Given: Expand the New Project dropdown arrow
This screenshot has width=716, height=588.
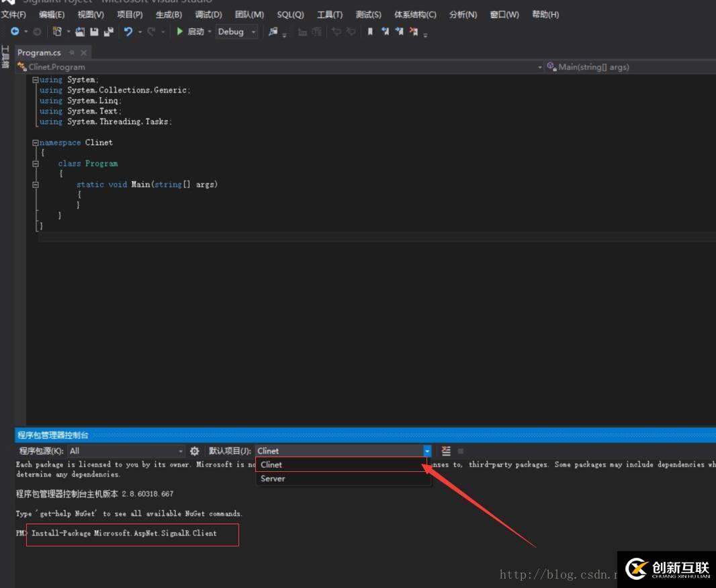Looking at the screenshot, I should (69, 32).
